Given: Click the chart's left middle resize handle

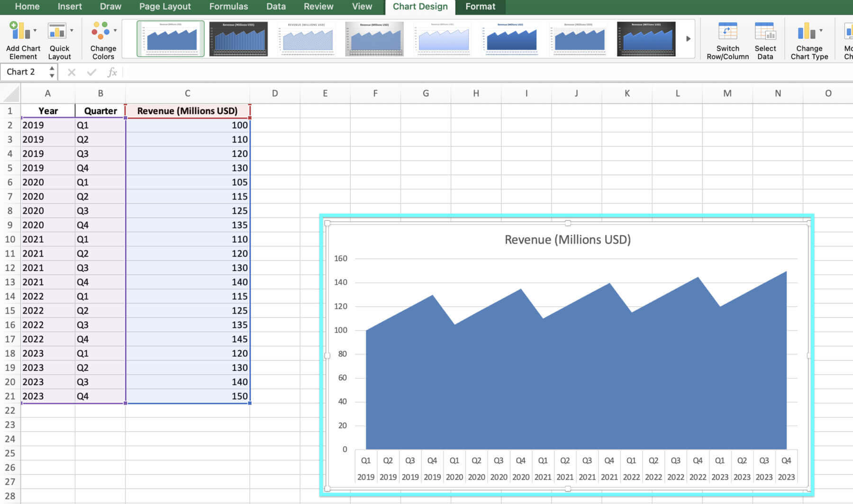Looking at the screenshot, I should [327, 356].
